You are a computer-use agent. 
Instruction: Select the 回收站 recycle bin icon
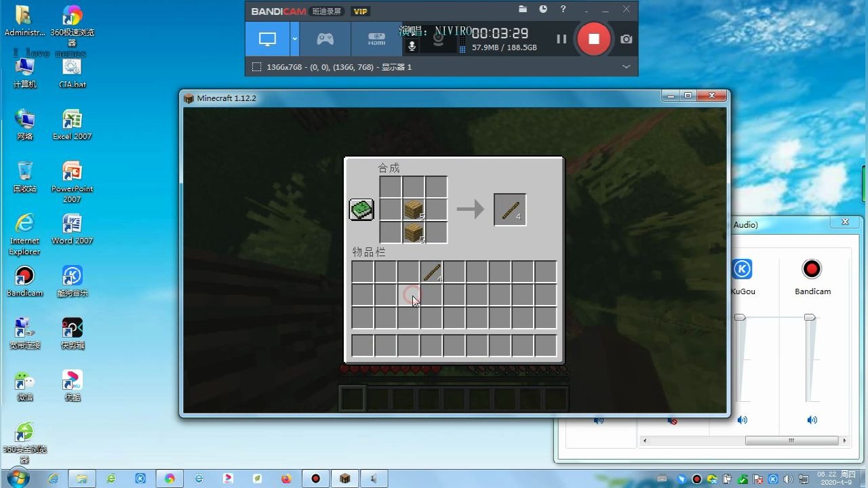(x=24, y=177)
